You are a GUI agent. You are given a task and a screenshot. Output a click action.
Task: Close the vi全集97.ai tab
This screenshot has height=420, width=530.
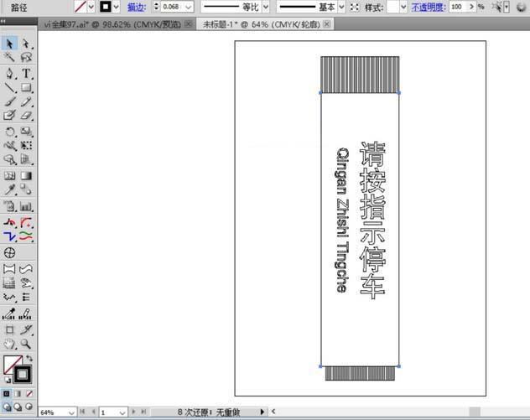coord(189,24)
